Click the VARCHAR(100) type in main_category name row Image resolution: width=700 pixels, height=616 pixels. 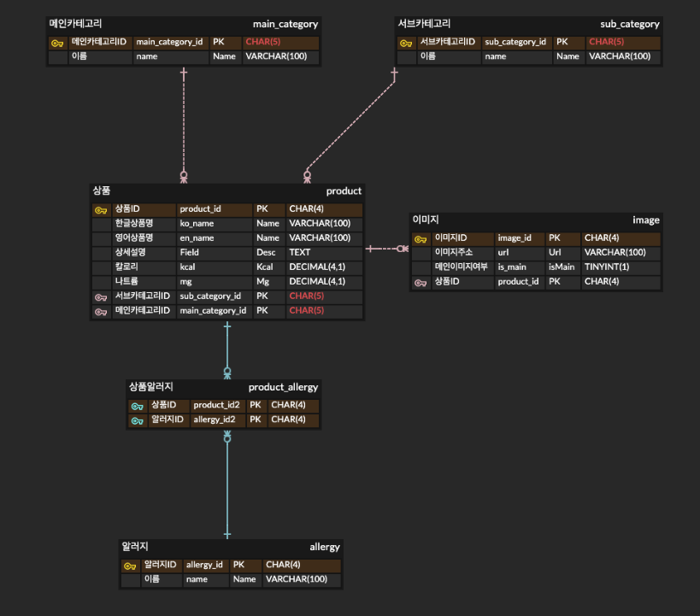pyautogui.click(x=281, y=56)
